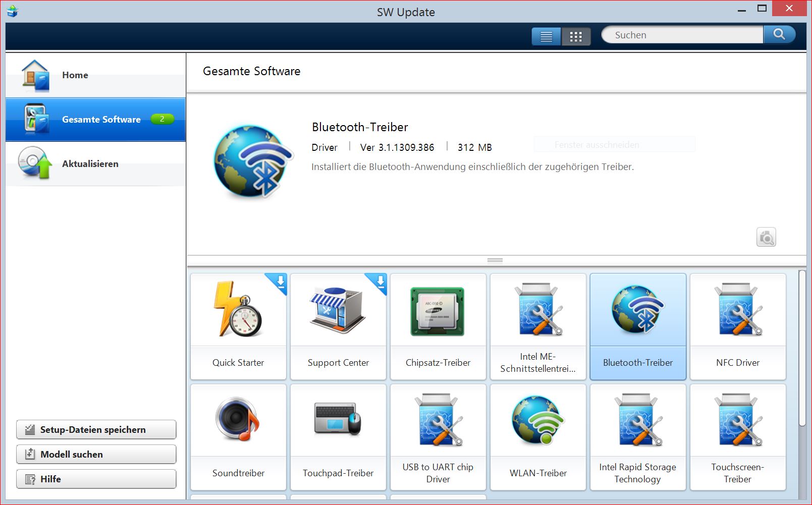Viewport: 812px width, 505px height.
Task: Click the version text Ver 3.1.1309.386
Action: pos(397,147)
